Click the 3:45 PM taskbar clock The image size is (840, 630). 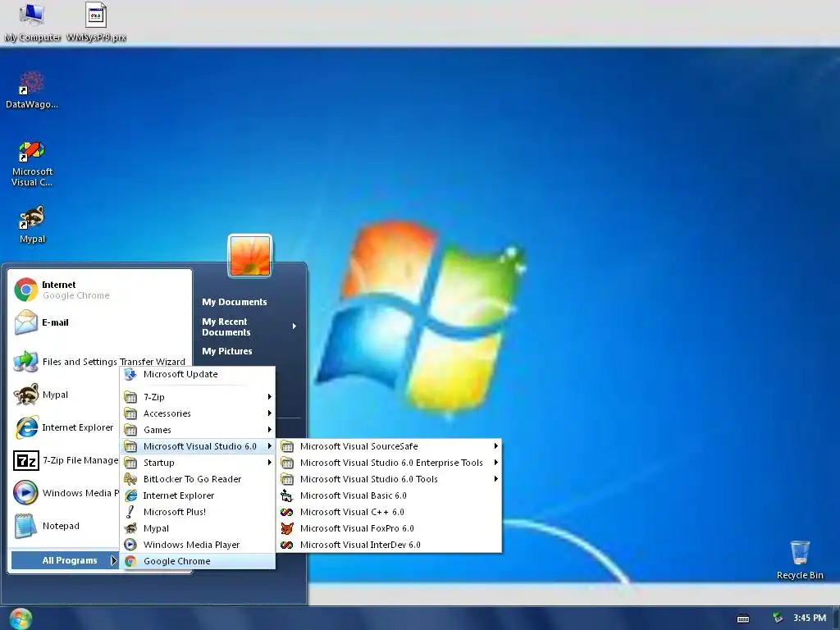[x=810, y=618]
